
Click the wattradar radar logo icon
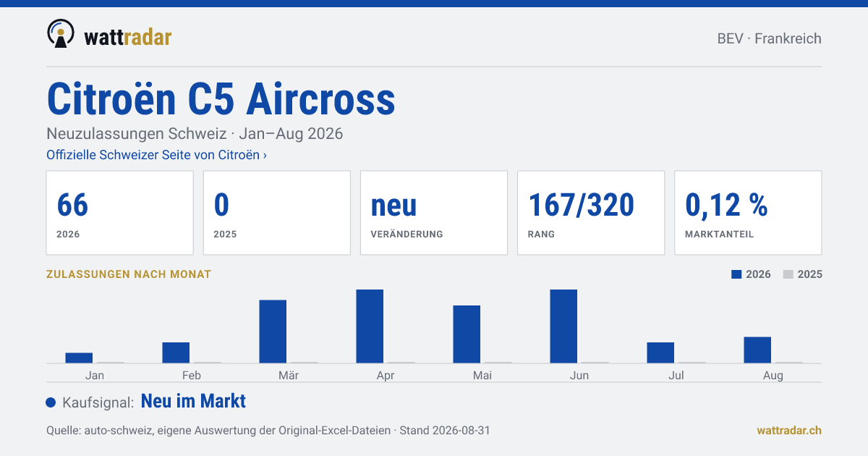[61, 34]
